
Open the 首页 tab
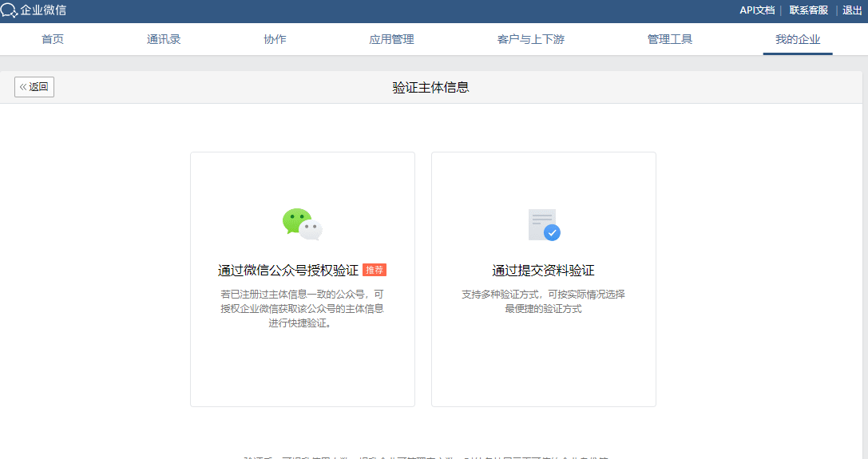[53, 39]
